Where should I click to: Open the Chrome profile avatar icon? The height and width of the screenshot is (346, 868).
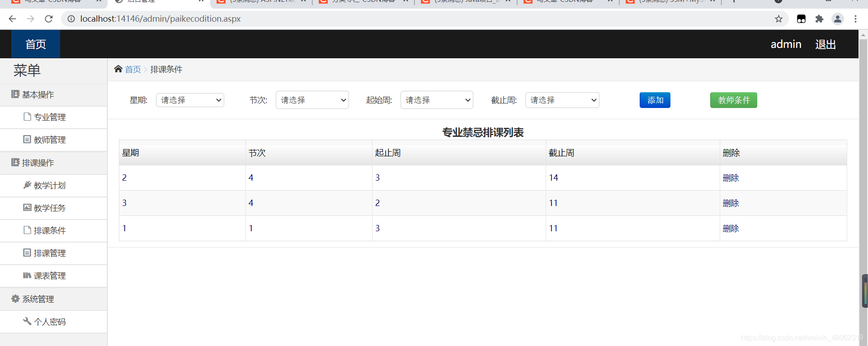(837, 19)
